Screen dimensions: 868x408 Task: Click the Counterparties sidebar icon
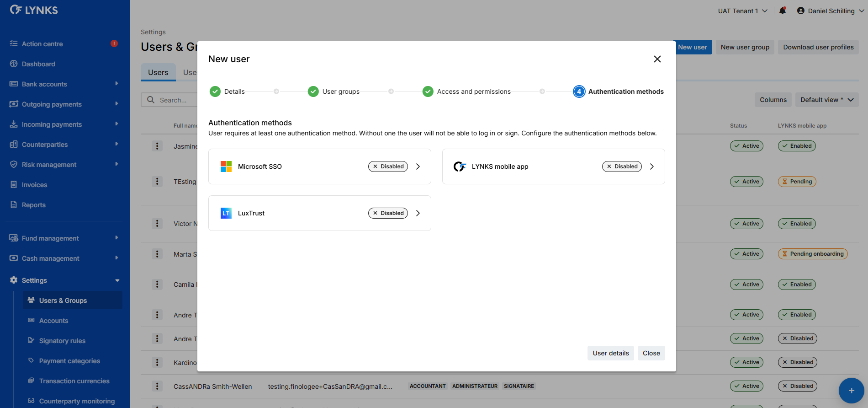(14, 144)
